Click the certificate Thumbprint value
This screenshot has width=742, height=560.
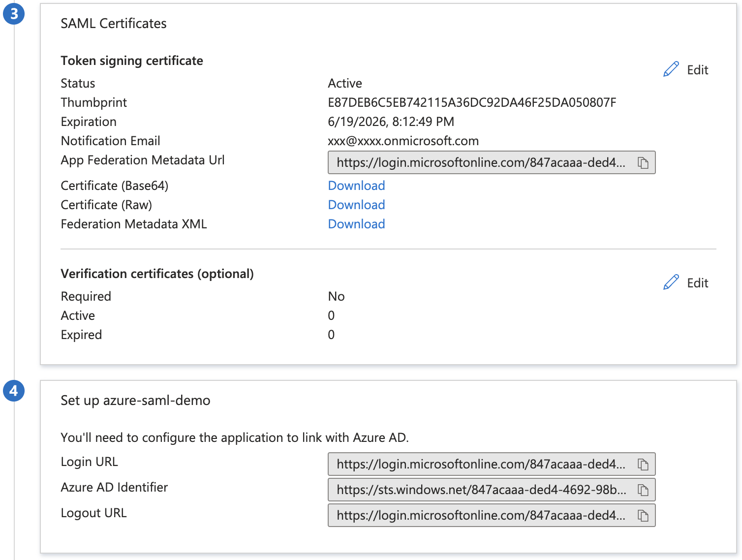click(x=471, y=102)
